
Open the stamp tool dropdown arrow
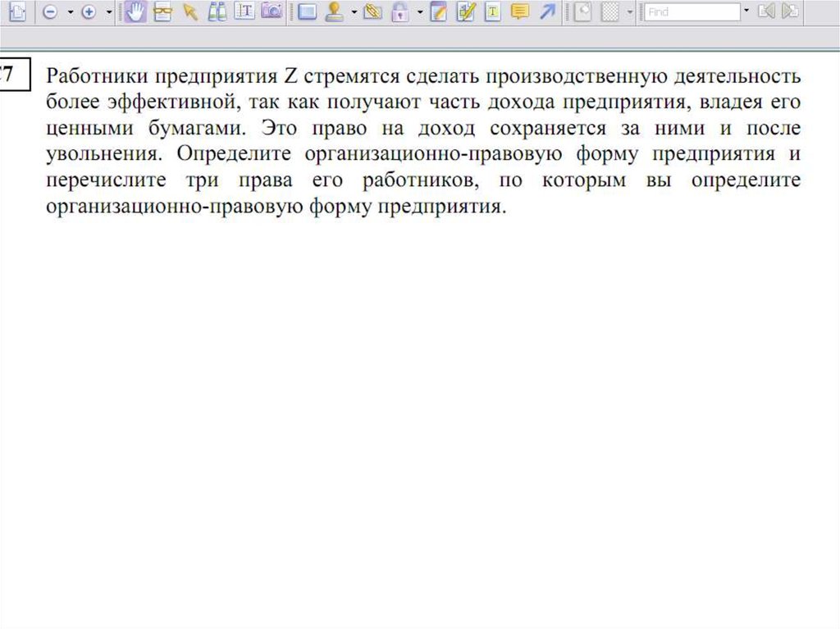[354, 11]
